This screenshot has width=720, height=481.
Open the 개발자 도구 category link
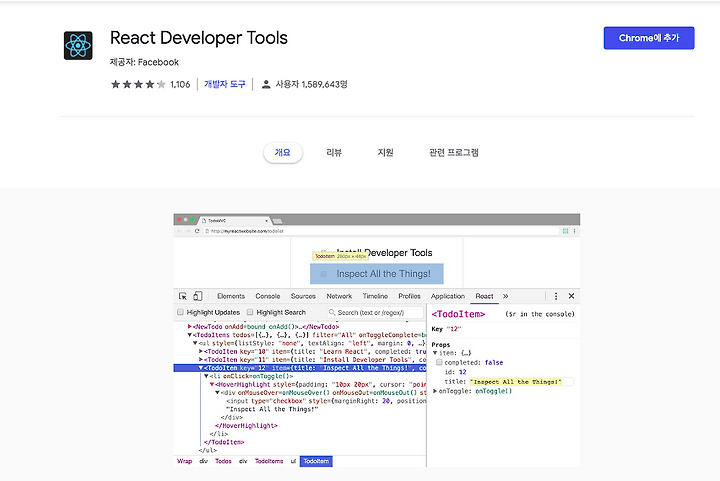pos(225,84)
